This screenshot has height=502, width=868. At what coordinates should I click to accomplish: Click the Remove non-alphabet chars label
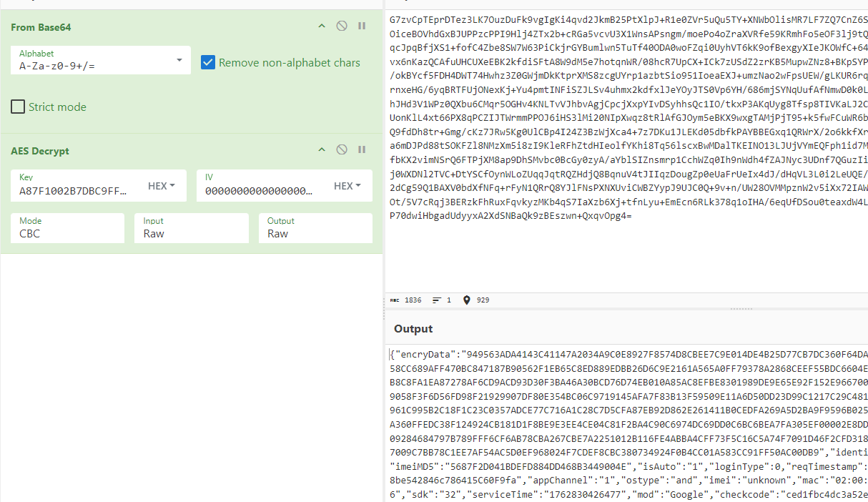tap(290, 63)
